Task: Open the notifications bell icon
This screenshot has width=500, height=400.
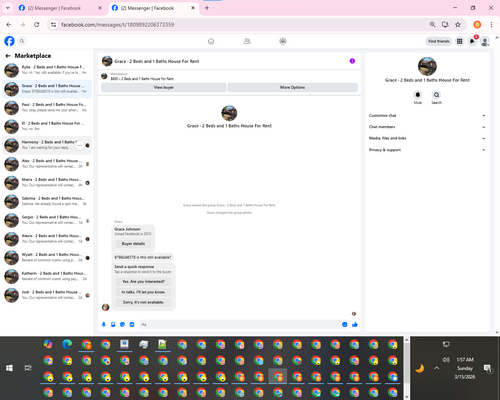Action: [472, 41]
